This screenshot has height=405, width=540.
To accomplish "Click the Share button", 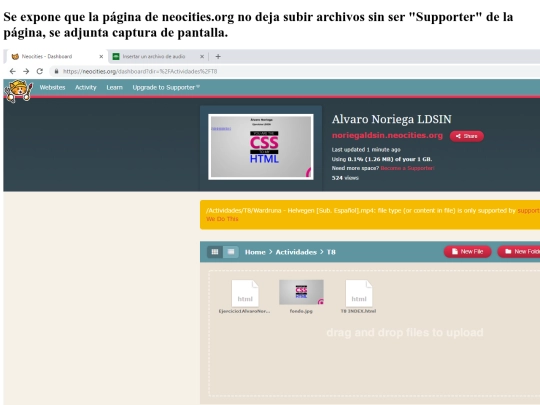I will [467, 136].
